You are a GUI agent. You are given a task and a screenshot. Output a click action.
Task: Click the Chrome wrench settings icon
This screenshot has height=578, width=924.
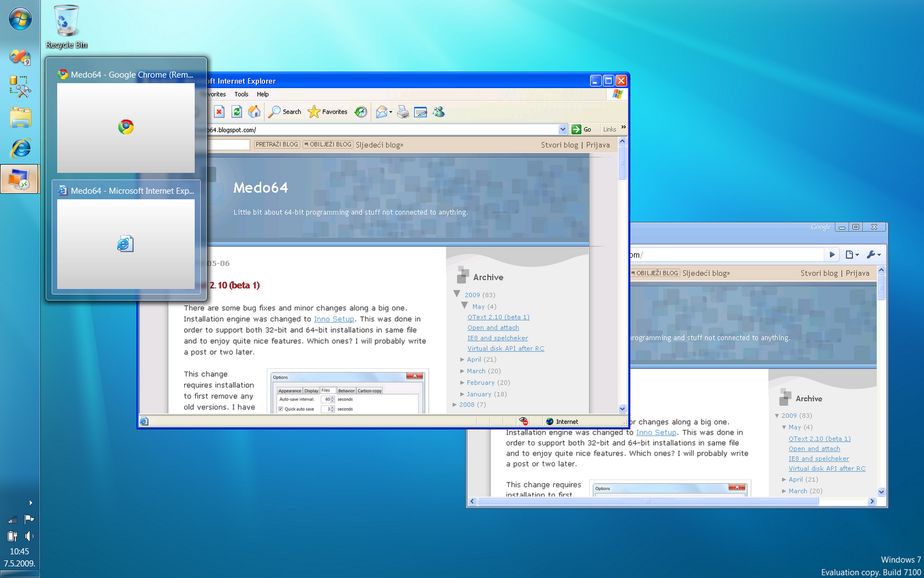(873, 254)
